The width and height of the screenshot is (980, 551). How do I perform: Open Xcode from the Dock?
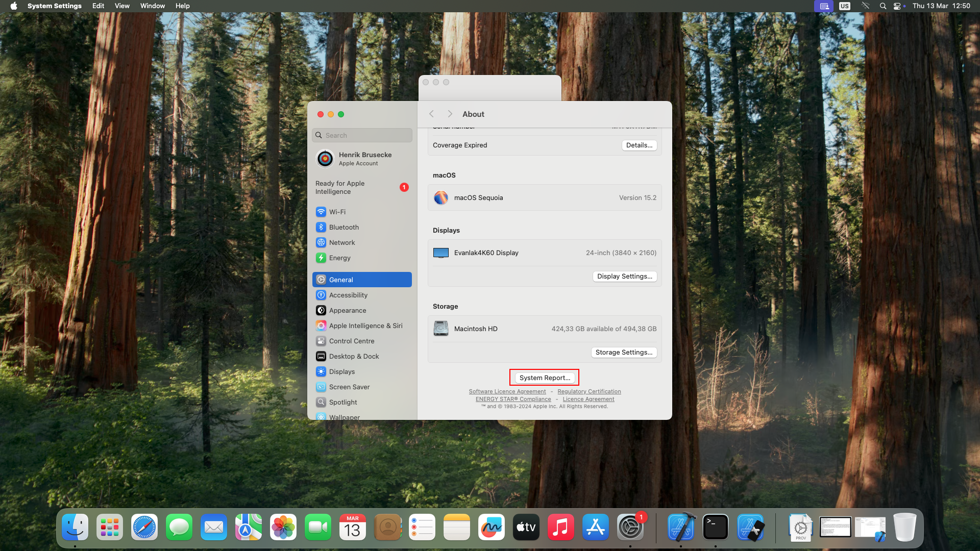[x=681, y=527]
